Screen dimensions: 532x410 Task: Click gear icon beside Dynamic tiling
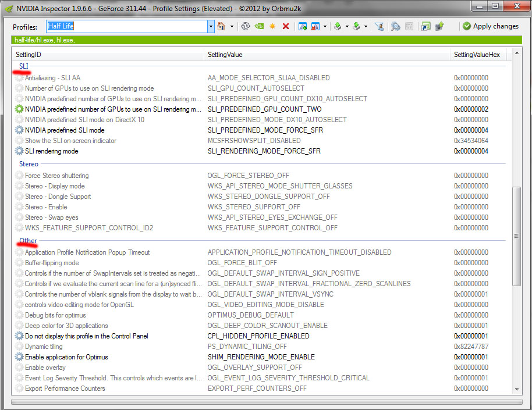pos(19,347)
